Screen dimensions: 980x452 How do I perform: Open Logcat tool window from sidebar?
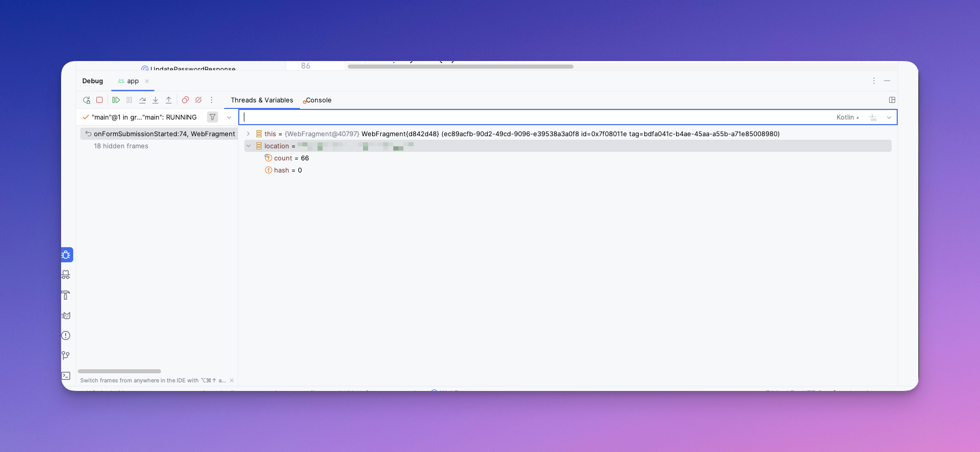(66, 315)
